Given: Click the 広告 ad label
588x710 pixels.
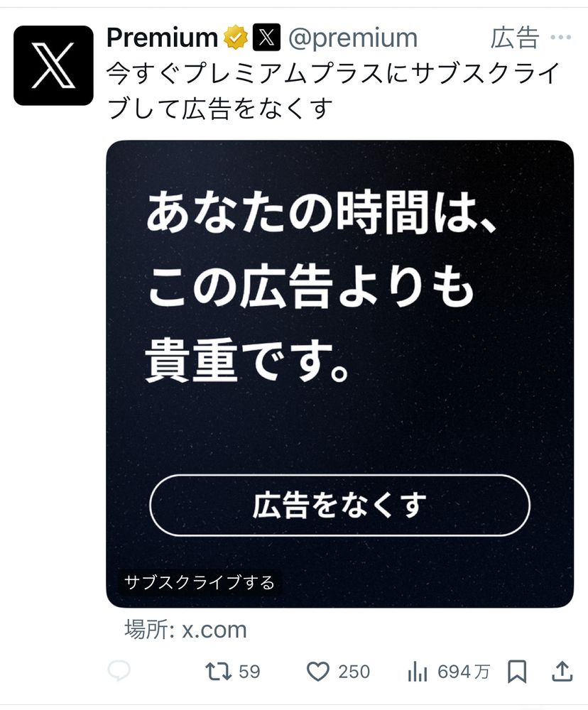Looking at the screenshot, I should pyautogui.click(x=515, y=38).
